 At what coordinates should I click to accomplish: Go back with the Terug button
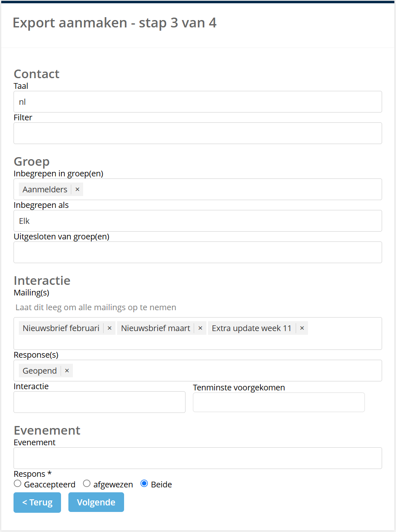(x=37, y=502)
